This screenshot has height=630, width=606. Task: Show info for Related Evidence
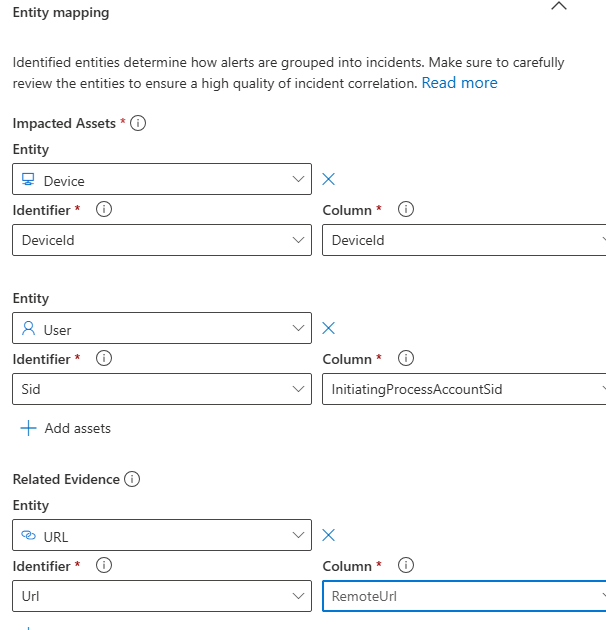coord(132,479)
